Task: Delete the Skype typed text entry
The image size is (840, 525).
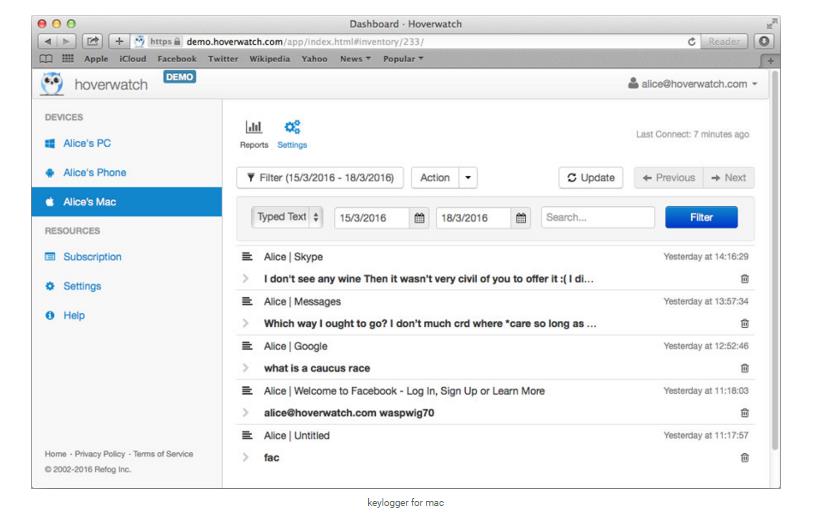Action: click(744, 279)
